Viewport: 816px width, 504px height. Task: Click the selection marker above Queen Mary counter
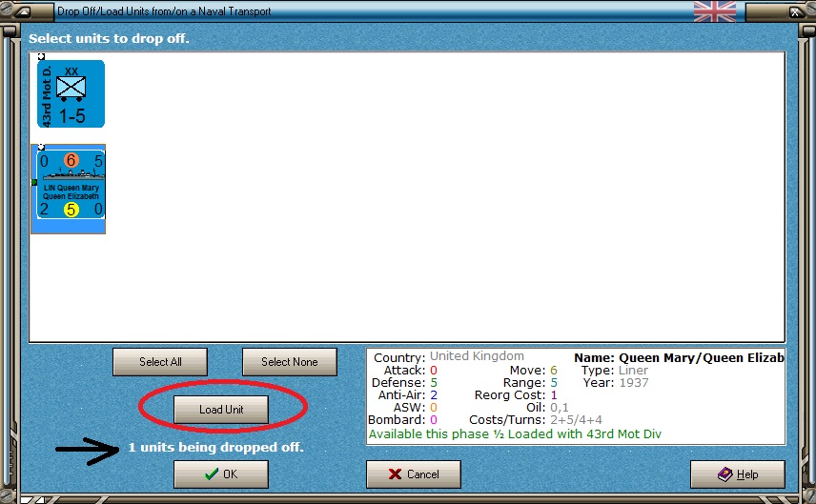pos(41,147)
